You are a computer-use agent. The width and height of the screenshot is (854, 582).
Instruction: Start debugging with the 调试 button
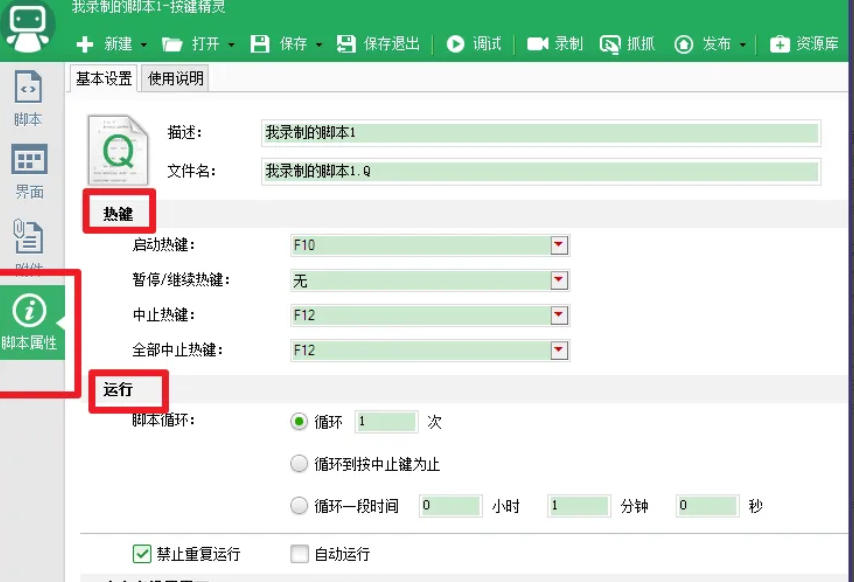(471, 44)
